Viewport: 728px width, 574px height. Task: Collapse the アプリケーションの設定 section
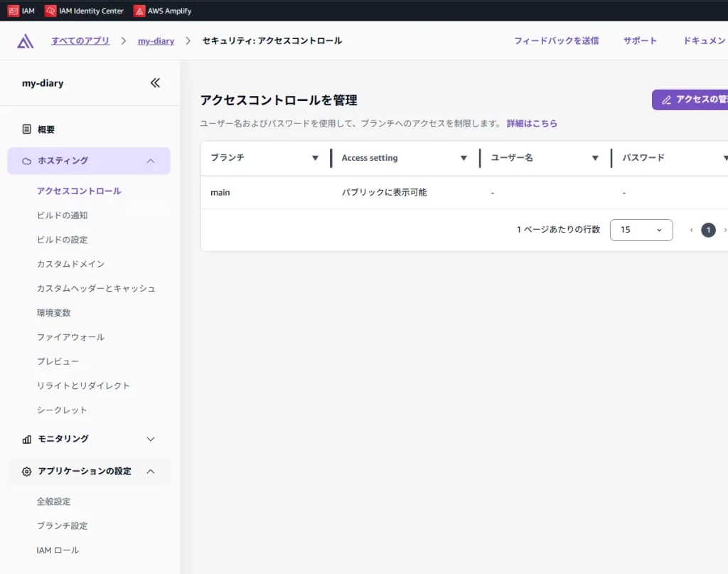pyautogui.click(x=150, y=471)
